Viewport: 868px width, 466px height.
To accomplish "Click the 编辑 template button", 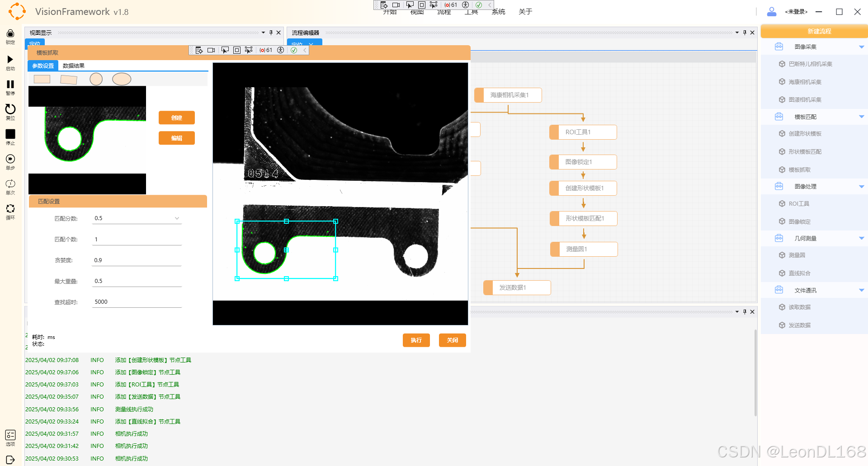I will [177, 138].
